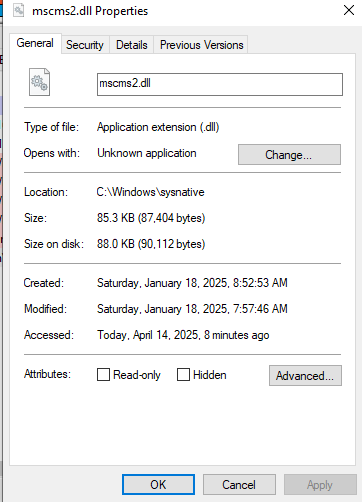Open the Security tab

pos(85,45)
